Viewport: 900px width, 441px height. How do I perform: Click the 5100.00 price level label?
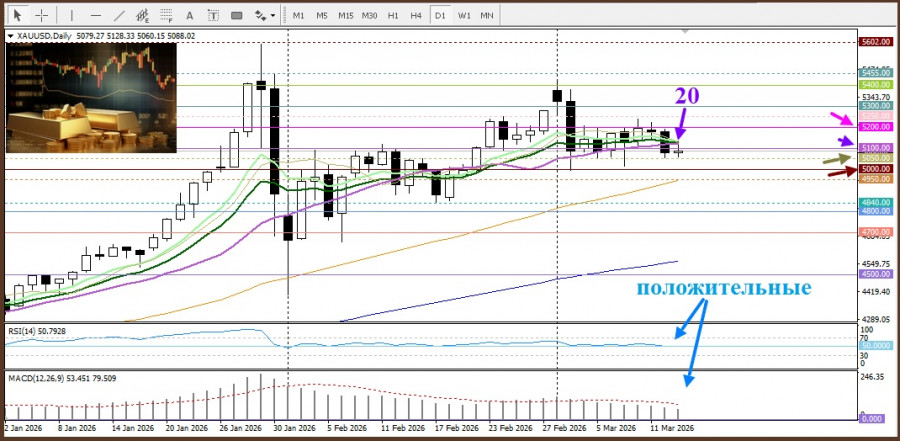pyautogui.click(x=876, y=148)
